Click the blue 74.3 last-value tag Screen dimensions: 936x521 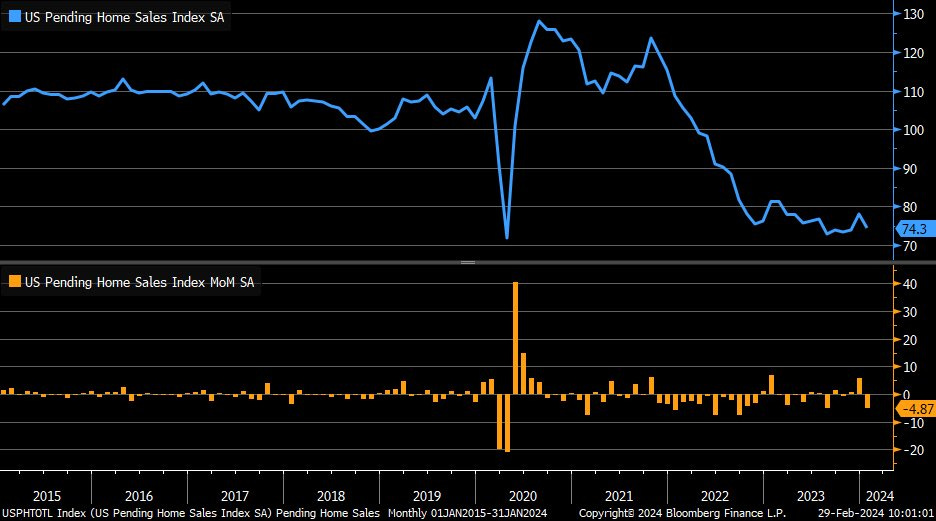pyautogui.click(x=913, y=229)
